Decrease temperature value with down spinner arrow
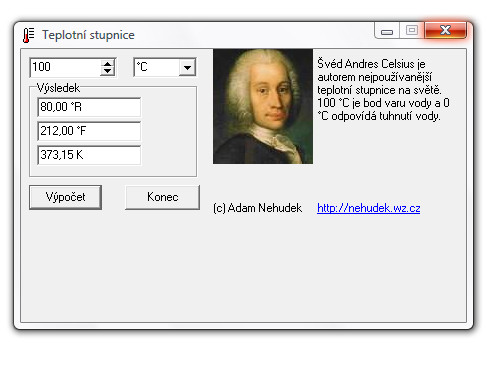Screen dimensions: 492x366 click(107, 71)
